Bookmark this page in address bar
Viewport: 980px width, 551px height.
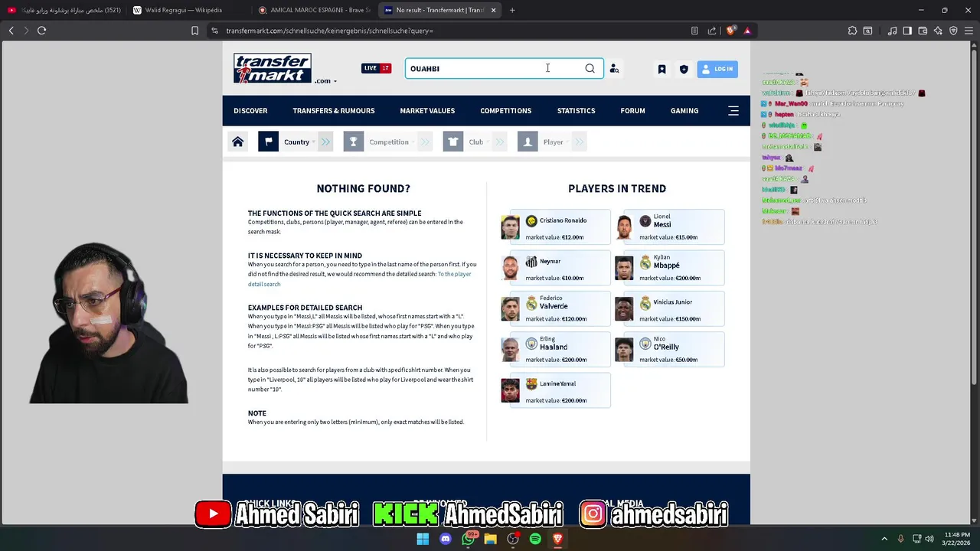(194, 31)
